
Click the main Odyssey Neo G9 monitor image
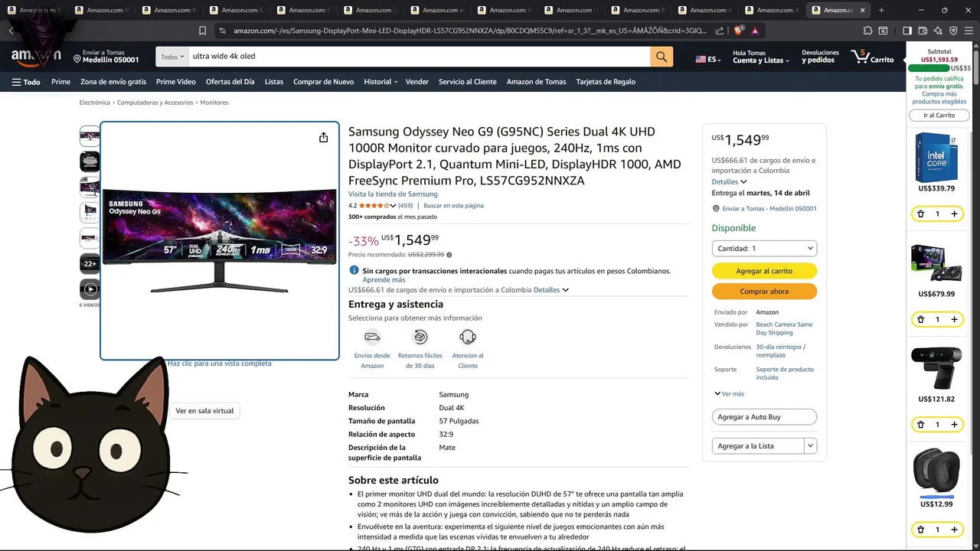click(220, 240)
